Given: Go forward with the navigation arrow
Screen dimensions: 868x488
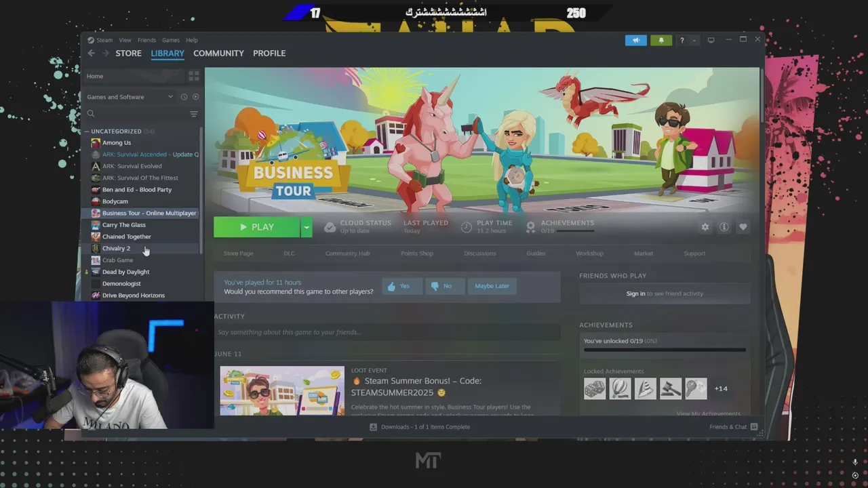Looking at the screenshot, I should coord(105,54).
